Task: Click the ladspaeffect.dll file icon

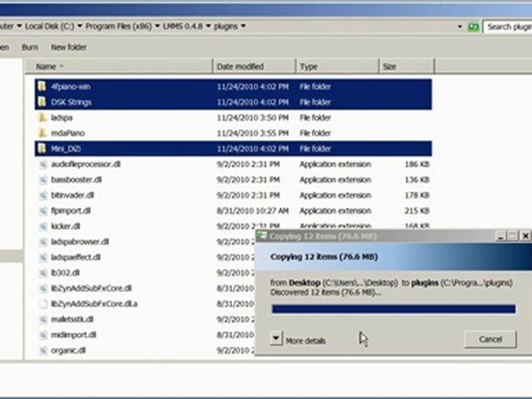Action: (x=43, y=258)
